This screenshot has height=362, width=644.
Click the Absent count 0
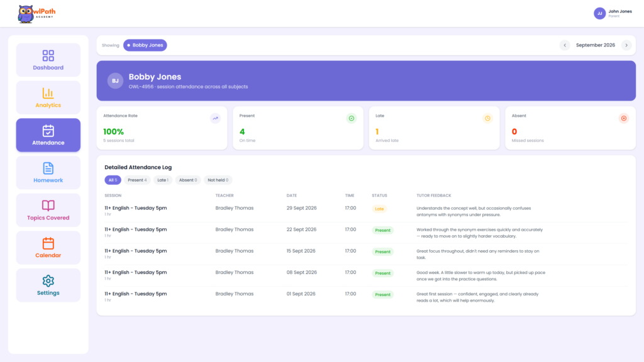point(514,132)
